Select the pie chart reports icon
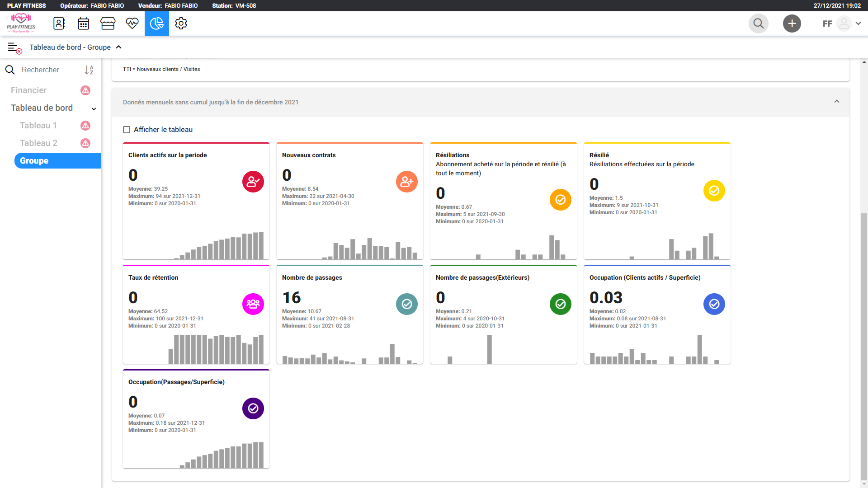 pyautogui.click(x=156, y=23)
